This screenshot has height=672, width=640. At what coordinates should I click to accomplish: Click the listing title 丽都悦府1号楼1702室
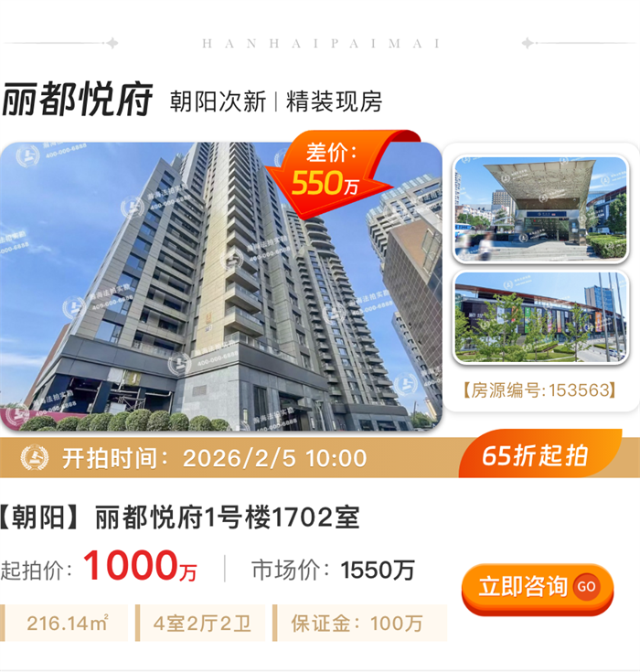tap(179, 517)
